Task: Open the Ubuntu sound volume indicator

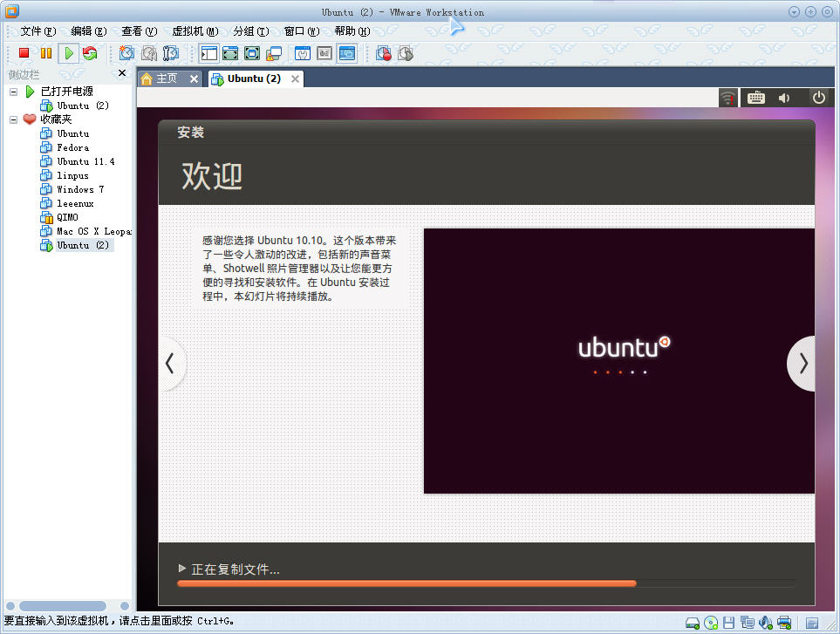Action: (784, 98)
